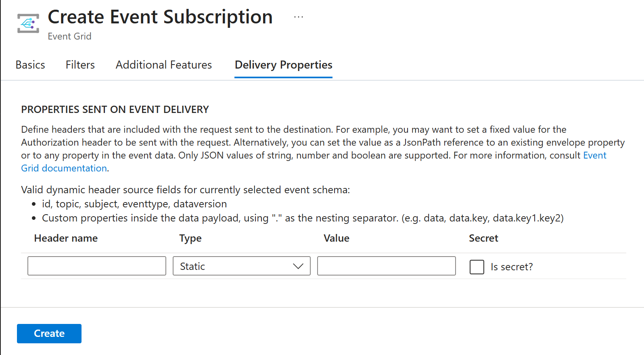Click the Type column heading
Screen dimensions: 644x355
point(190,238)
